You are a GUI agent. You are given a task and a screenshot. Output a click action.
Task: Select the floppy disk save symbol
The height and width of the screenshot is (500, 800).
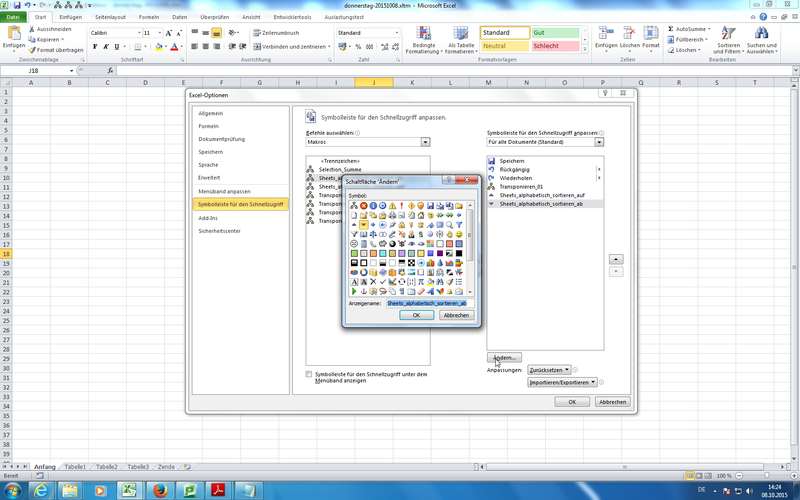point(430,206)
